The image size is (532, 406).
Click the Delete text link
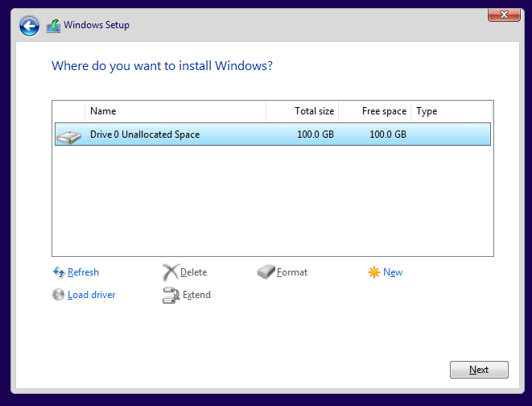coord(193,272)
